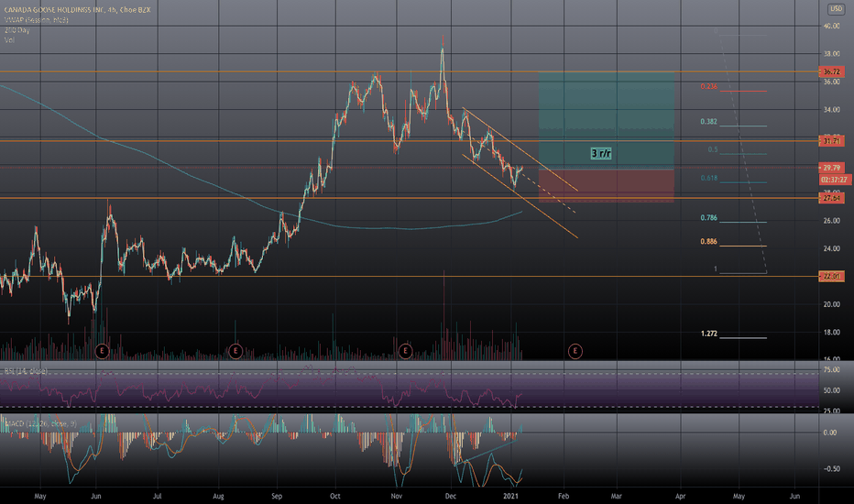Click the upcoming February earnings E marker
854x504 pixels.
tap(575, 351)
